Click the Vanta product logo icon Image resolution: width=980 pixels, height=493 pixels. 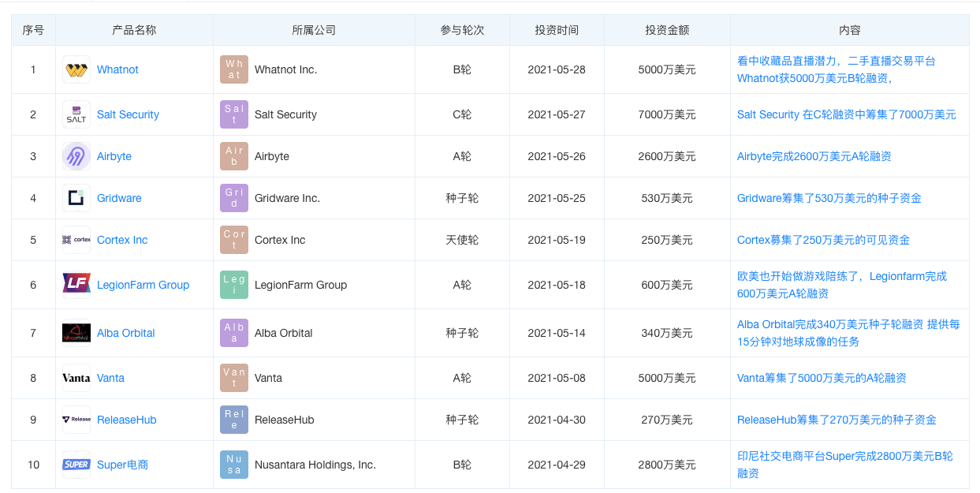[x=76, y=378]
